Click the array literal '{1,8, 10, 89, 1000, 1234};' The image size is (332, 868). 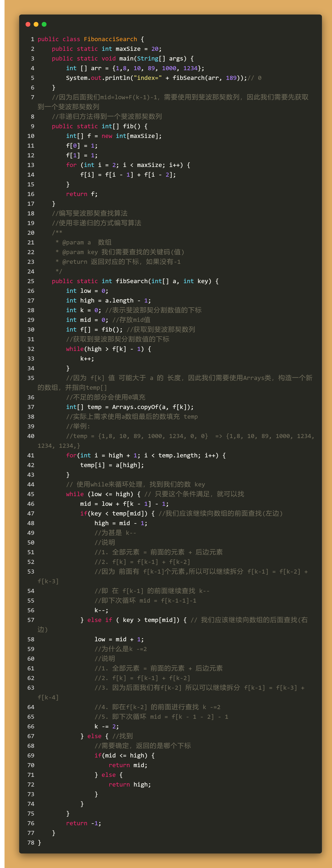point(158,68)
